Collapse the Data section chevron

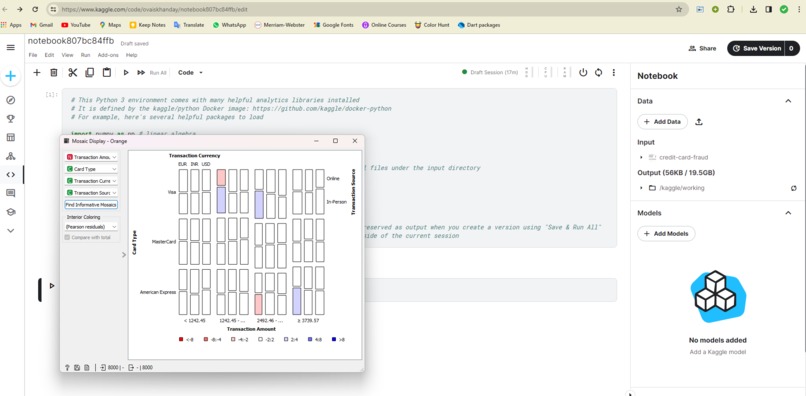(x=788, y=101)
